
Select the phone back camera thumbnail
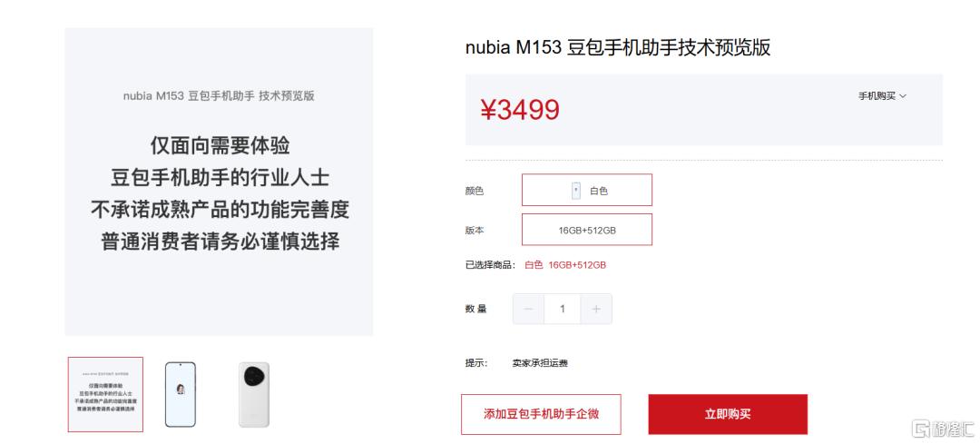(x=254, y=395)
